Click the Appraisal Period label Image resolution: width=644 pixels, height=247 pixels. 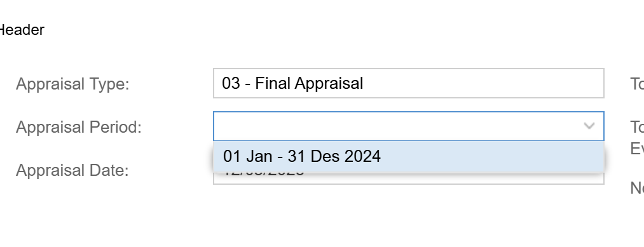coord(78,127)
